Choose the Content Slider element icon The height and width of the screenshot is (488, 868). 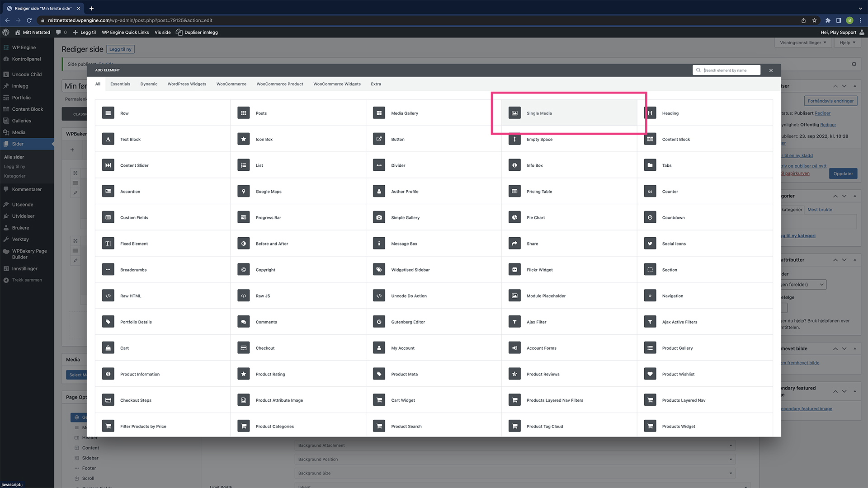(108, 165)
